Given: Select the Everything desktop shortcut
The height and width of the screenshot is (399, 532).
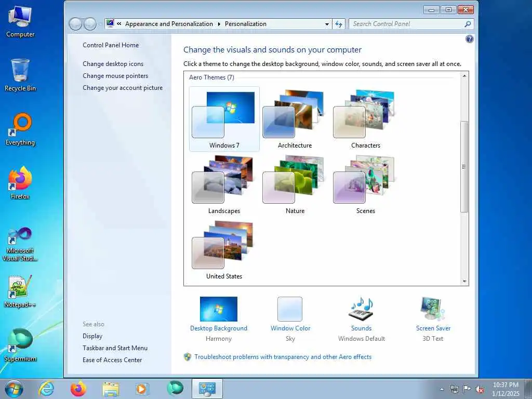Looking at the screenshot, I should pos(20,129).
